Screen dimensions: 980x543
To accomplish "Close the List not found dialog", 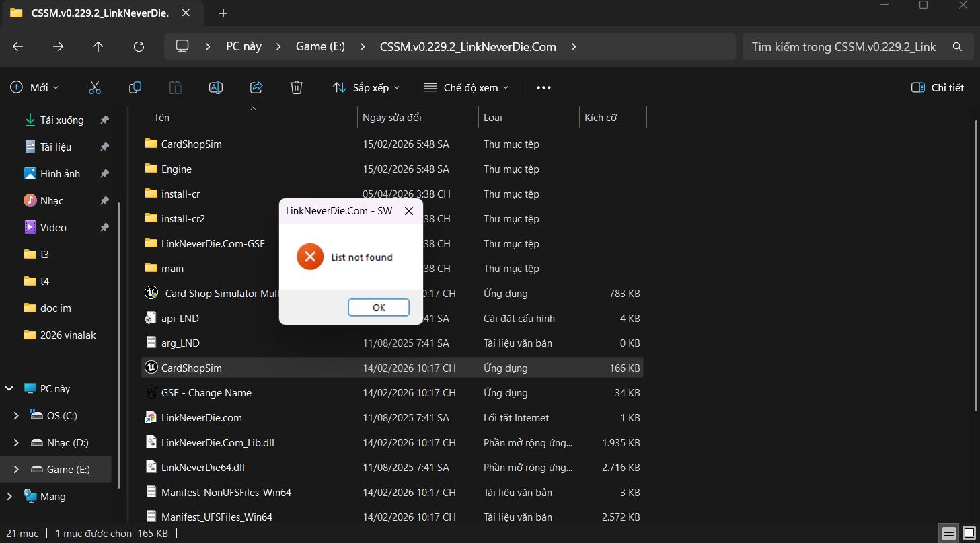I will click(x=408, y=211).
